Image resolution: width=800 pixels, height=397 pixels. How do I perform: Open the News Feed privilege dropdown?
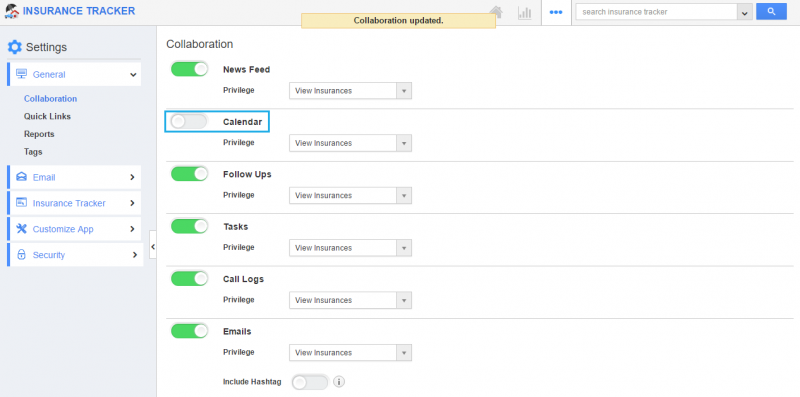[350, 91]
